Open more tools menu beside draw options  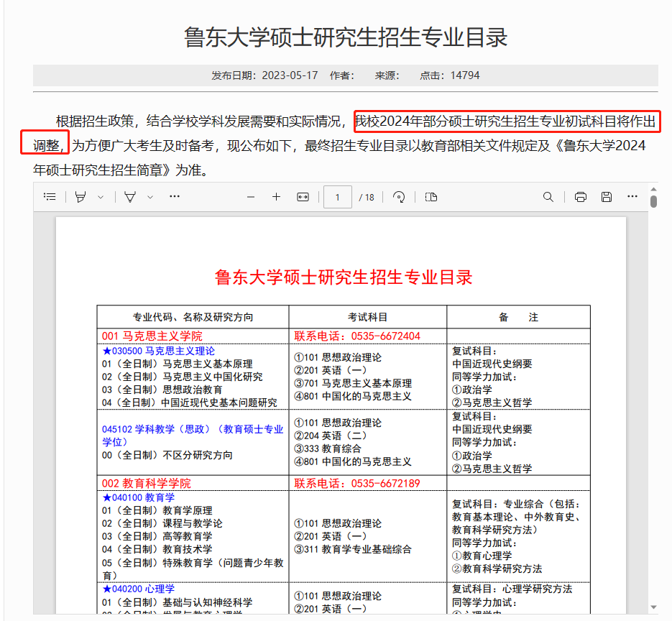tap(175, 196)
